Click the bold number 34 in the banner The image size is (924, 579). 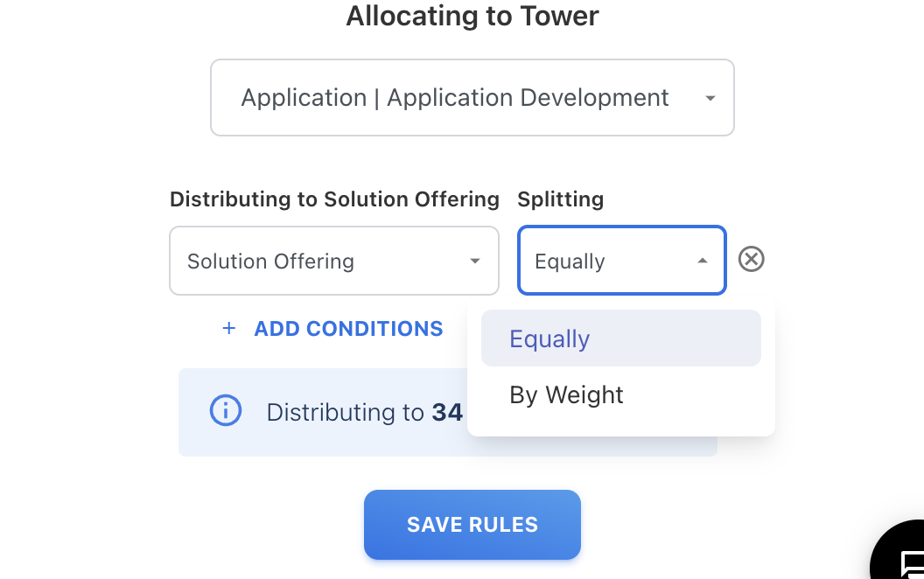(447, 412)
